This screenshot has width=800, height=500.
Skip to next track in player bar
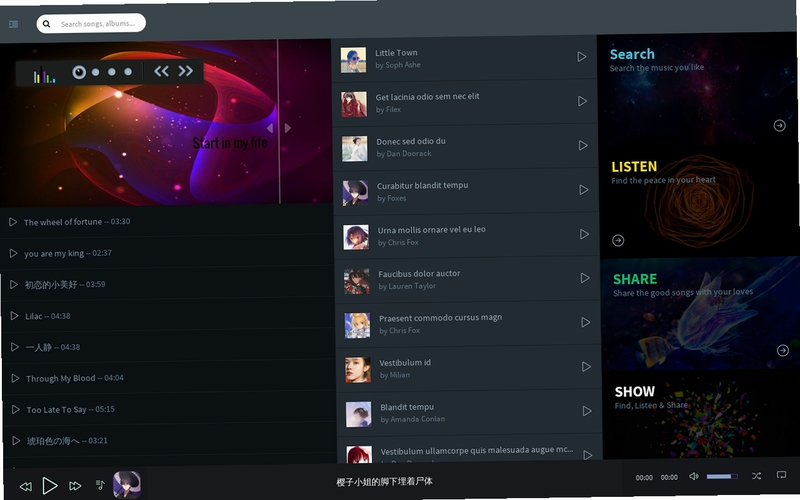75,486
